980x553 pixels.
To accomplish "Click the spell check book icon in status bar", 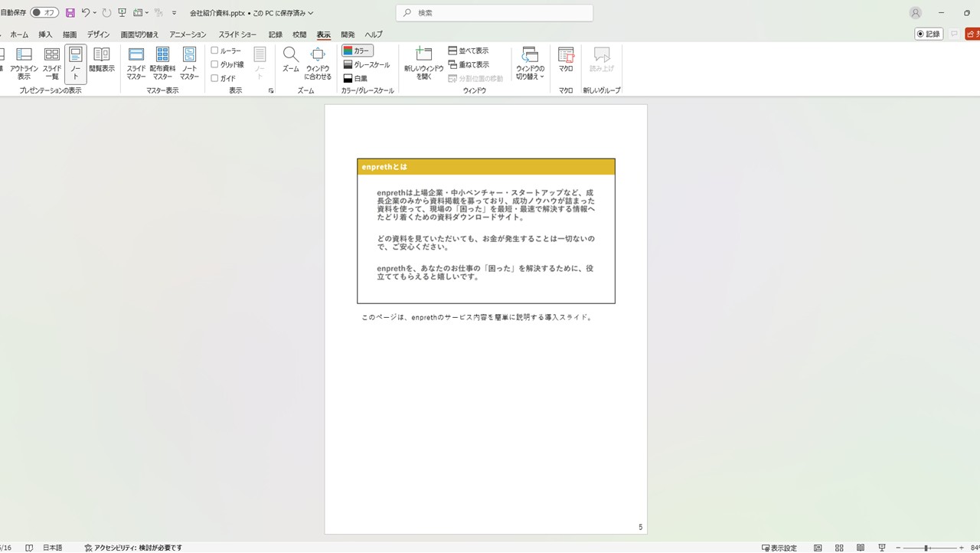I will (29, 548).
